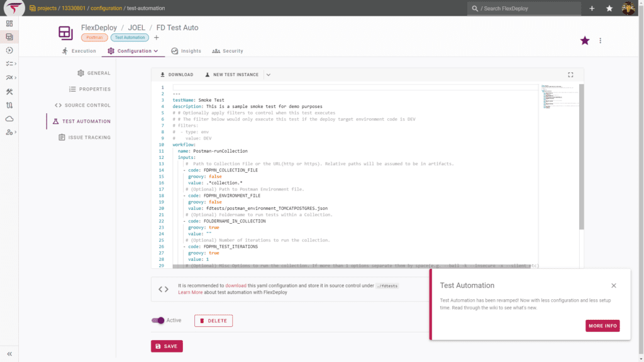Toggle the purple favorite star for this project

(x=585, y=41)
